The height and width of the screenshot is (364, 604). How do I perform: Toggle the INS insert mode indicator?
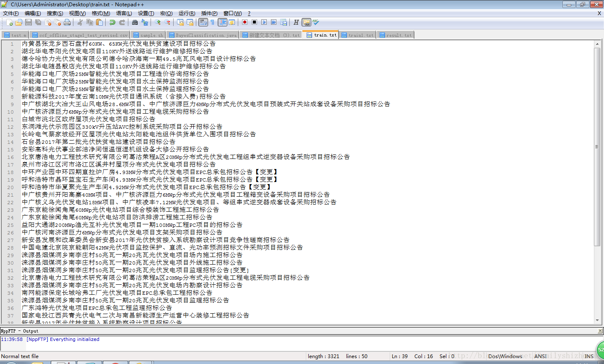[x=589, y=356]
